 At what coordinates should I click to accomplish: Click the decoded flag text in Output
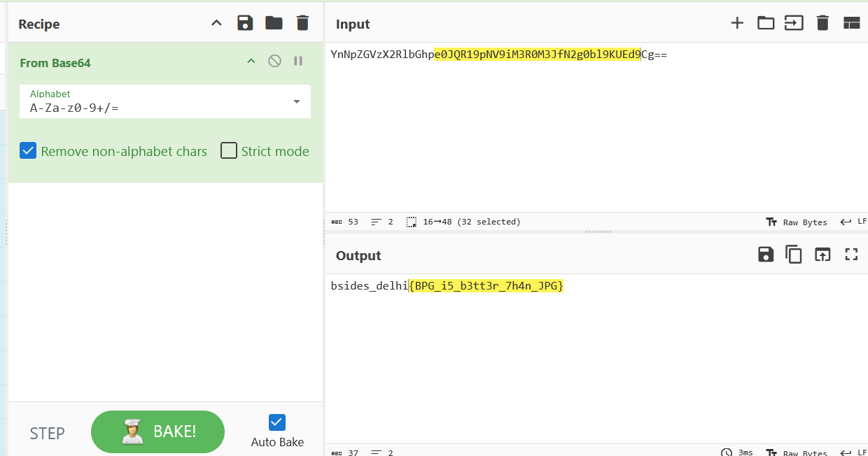447,285
